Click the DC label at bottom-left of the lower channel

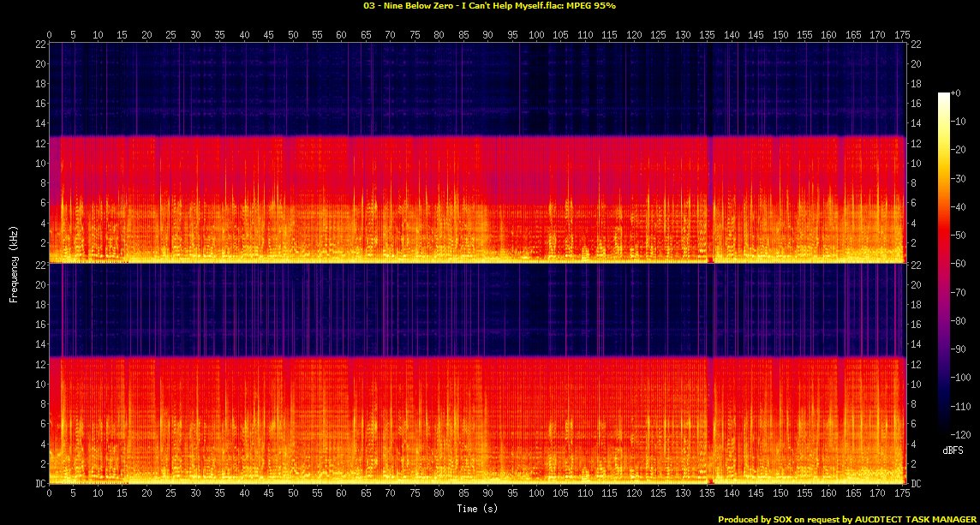[39, 484]
